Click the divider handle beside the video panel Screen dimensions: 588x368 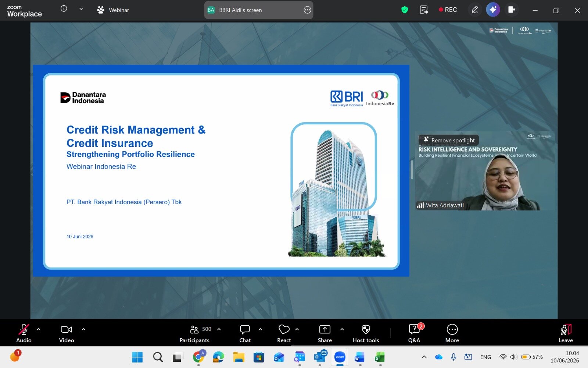pyautogui.click(x=412, y=170)
